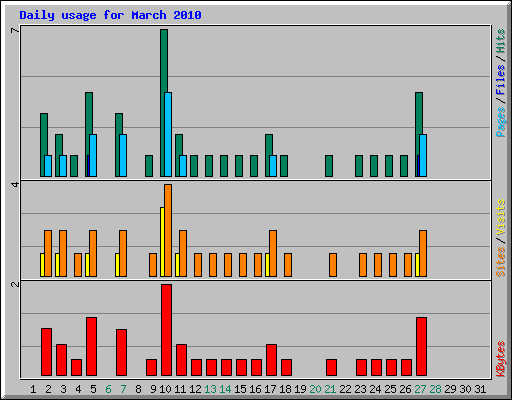Viewport: 512px width, 400px height.
Task: Click the day label "22" on x-axis
Action: (x=345, y=389)
